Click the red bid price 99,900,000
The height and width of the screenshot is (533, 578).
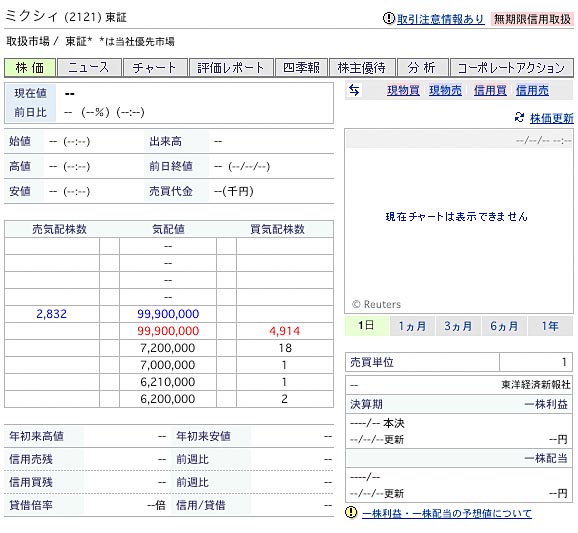pos(168,331)
